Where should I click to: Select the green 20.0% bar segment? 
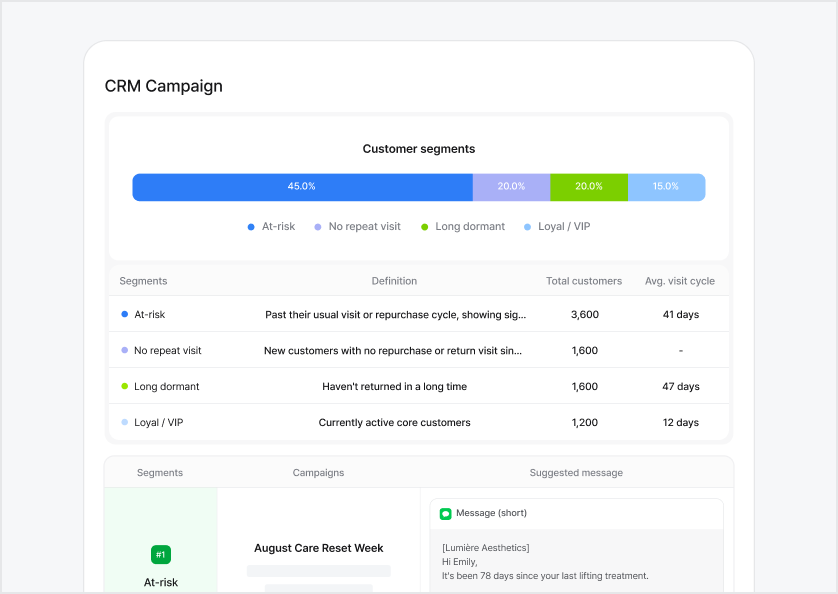tap(589, 187)
